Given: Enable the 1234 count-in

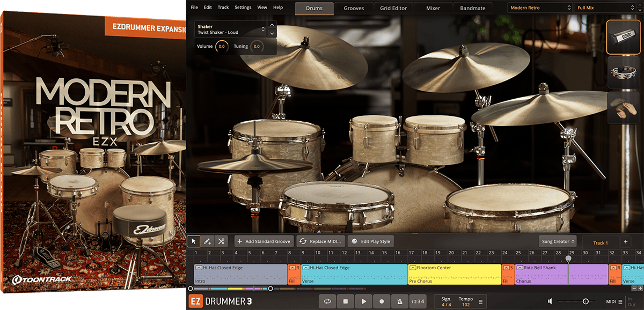Looking at the screenshot, I should pos(417,301).
